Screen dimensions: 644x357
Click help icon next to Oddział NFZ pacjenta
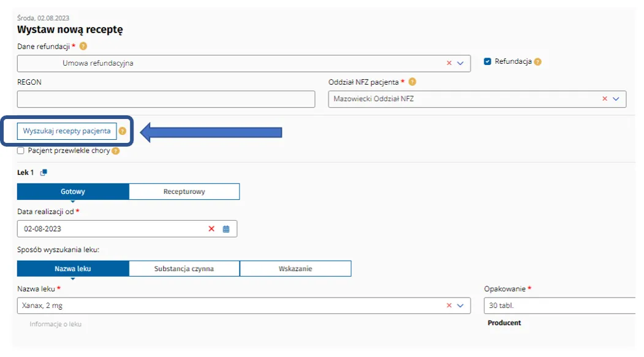pos(412,82)
